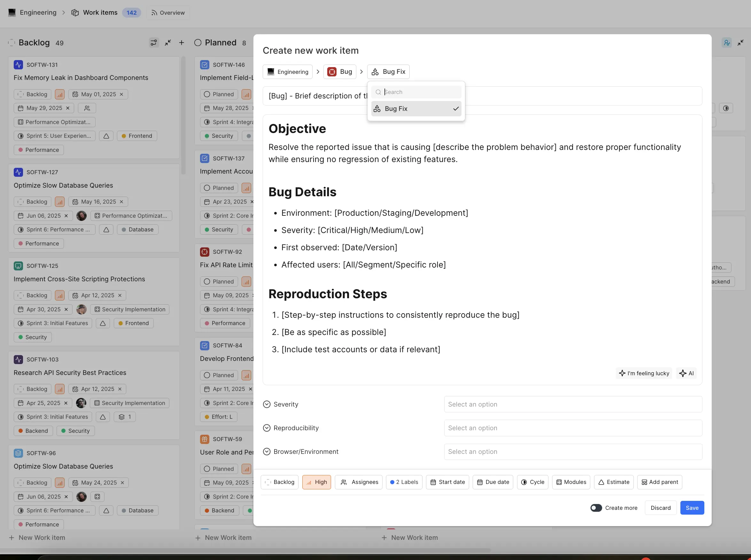Open SOFTW-92 bug type icon
The height and width of the screenshot is (560, 751).
click(205, 252)
